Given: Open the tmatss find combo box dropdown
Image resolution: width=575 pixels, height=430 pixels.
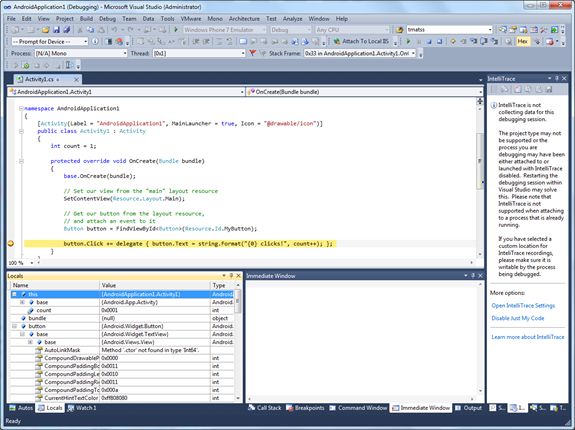Looking at the screenshot, I should pyautogui.click(x=490, y=30).
